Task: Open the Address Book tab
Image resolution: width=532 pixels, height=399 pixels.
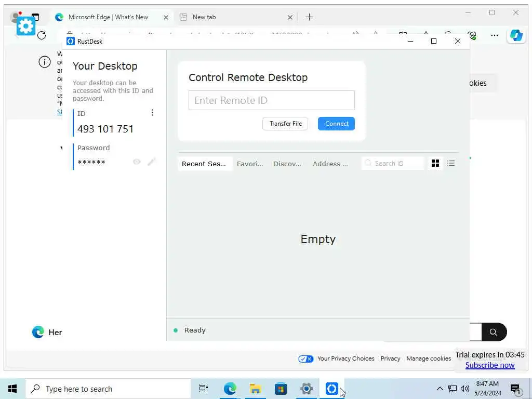Action: (x=330, y=164)
